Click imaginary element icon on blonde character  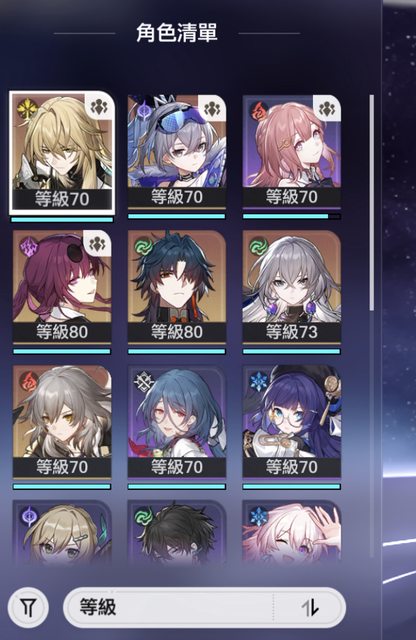(27, 108)
